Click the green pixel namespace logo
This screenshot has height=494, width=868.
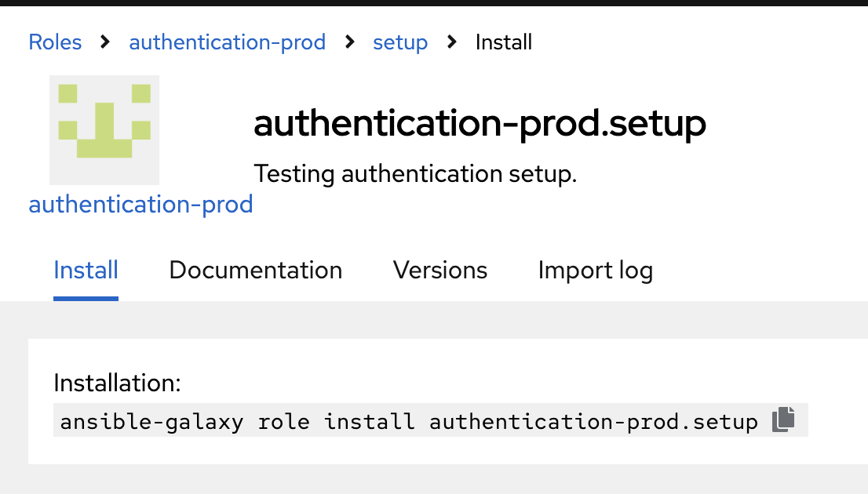104,129
